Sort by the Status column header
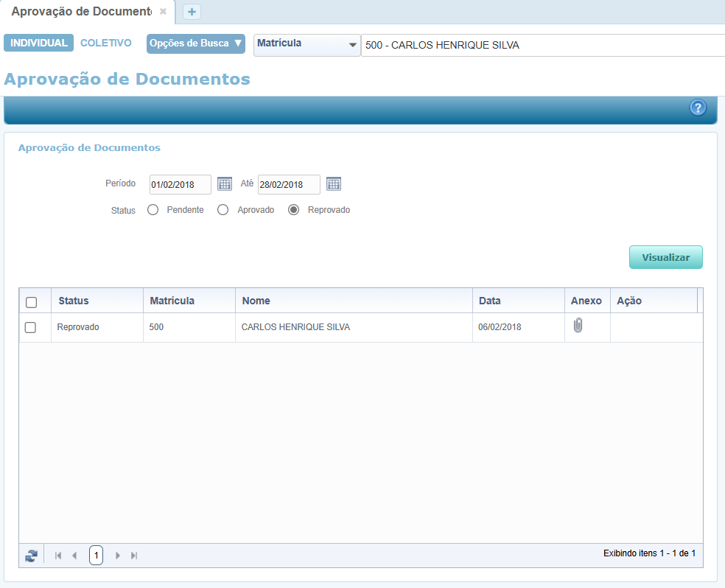725x588 pixels. (x=97, y=301)
